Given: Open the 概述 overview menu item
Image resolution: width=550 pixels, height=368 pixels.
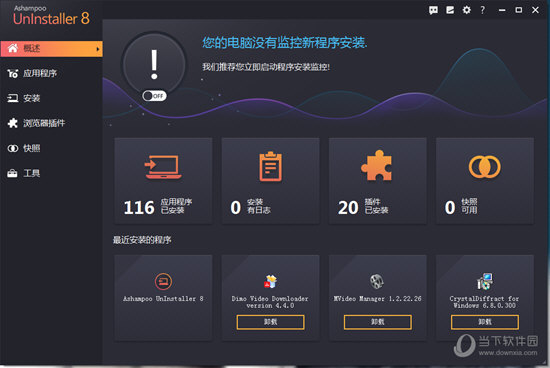Looking at the screenshot, I should point(52,48).
